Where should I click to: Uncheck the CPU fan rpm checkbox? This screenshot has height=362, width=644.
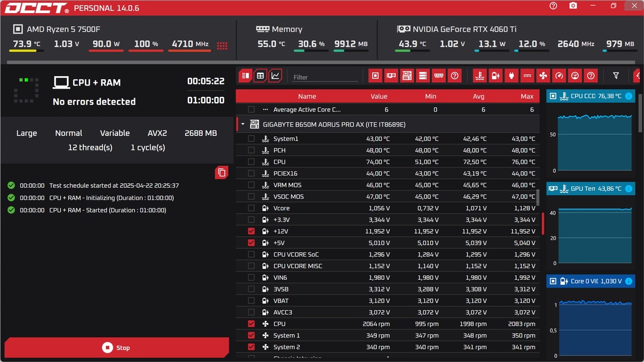(x=251, y=324)
